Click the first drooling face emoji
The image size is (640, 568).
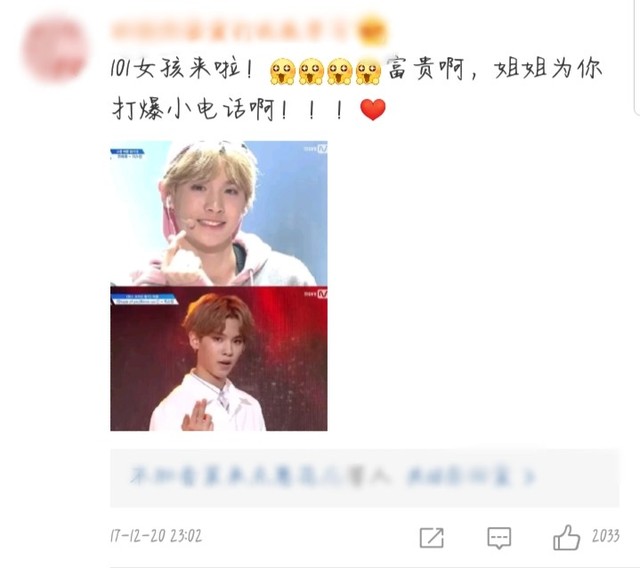pos(282,71)
